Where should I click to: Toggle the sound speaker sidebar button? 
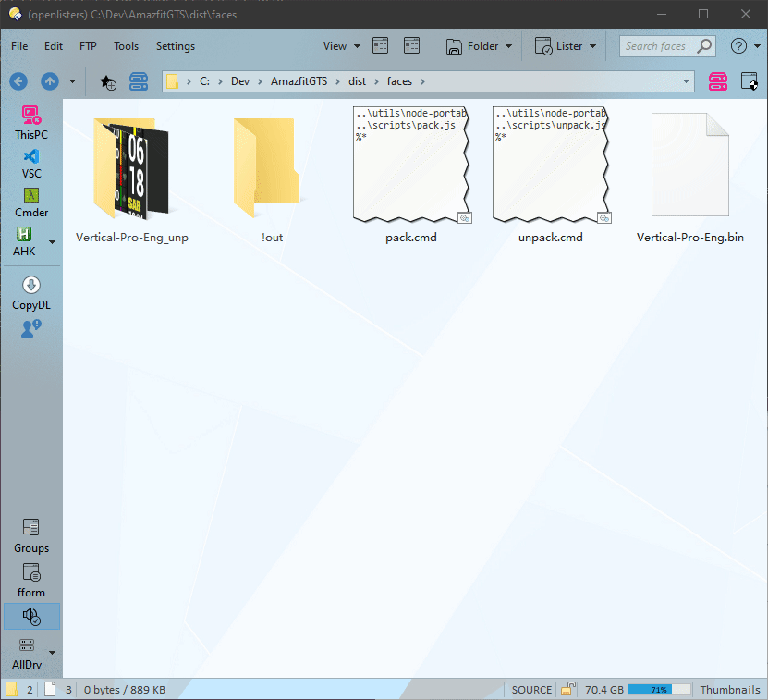[x=31, y=616]
